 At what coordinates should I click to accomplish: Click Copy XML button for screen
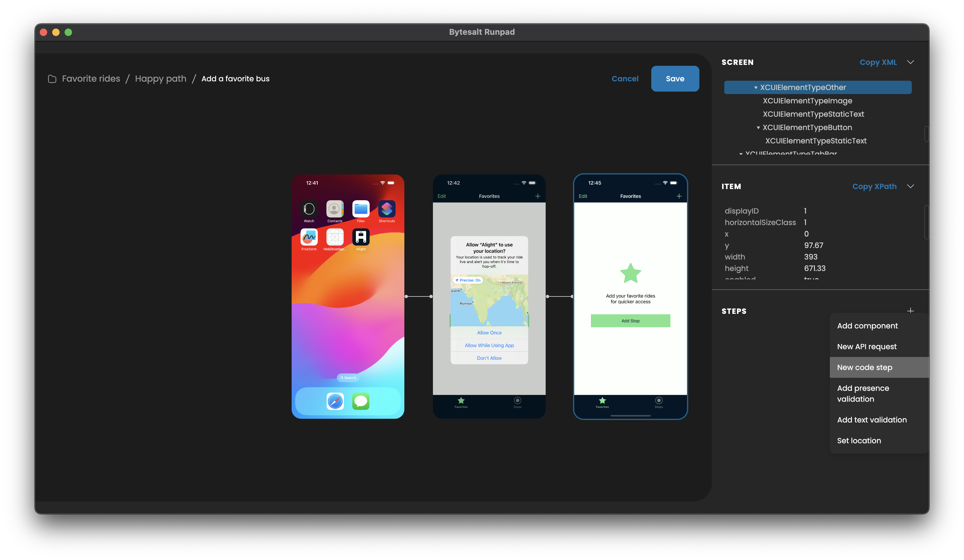(877, 62)
